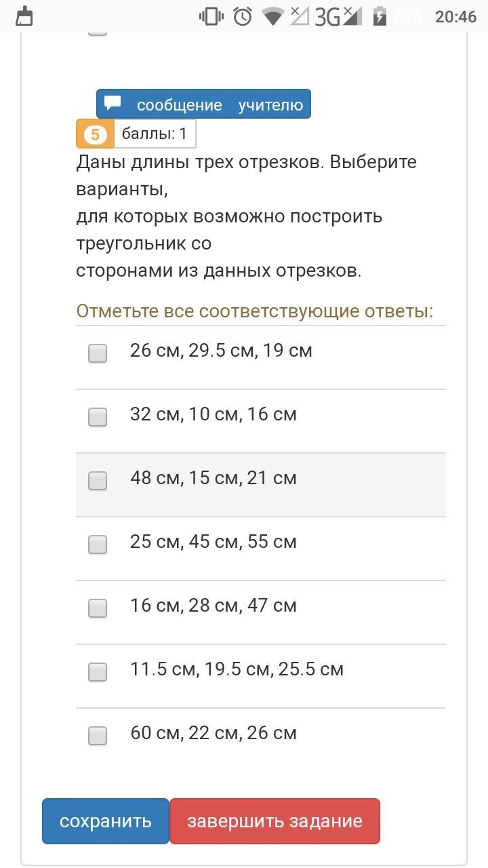Tick the 25 см, 45 см, 55 см checkbox

pyautogui.click(x=98, y=544)
